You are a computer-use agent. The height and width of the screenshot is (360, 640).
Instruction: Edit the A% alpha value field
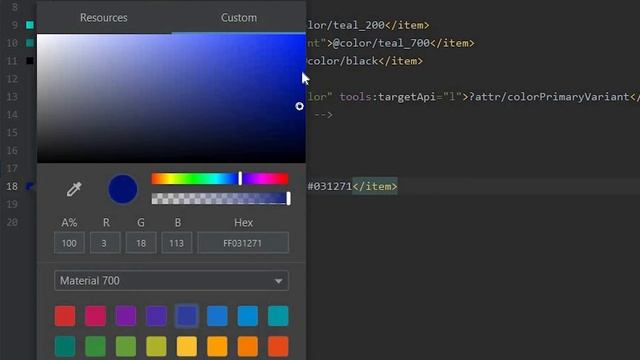(x=69, y=243)
